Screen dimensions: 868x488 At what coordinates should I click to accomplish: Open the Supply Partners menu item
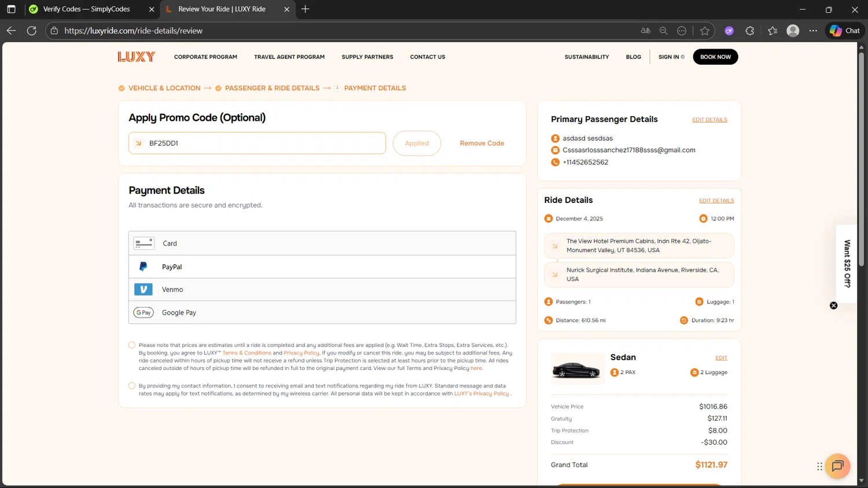(367, 57)
